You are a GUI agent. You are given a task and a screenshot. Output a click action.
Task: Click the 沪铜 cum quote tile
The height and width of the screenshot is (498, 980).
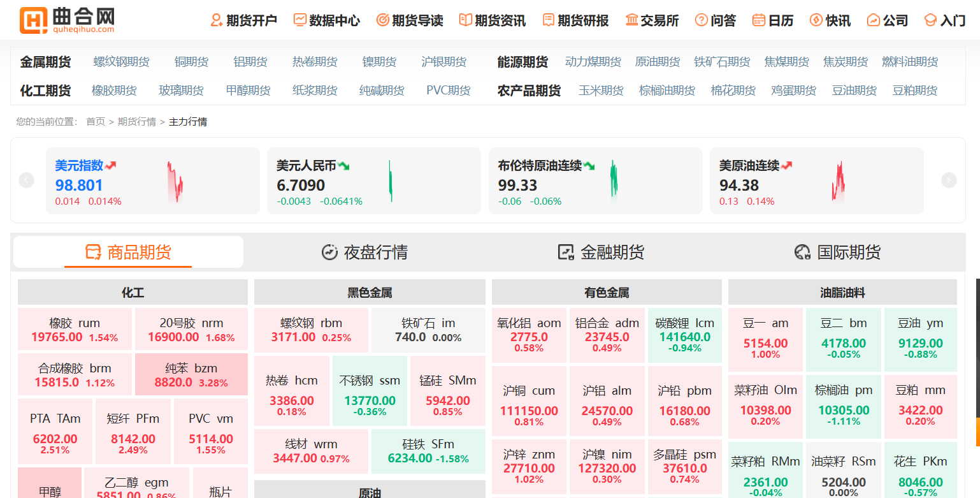pos(529,401)
